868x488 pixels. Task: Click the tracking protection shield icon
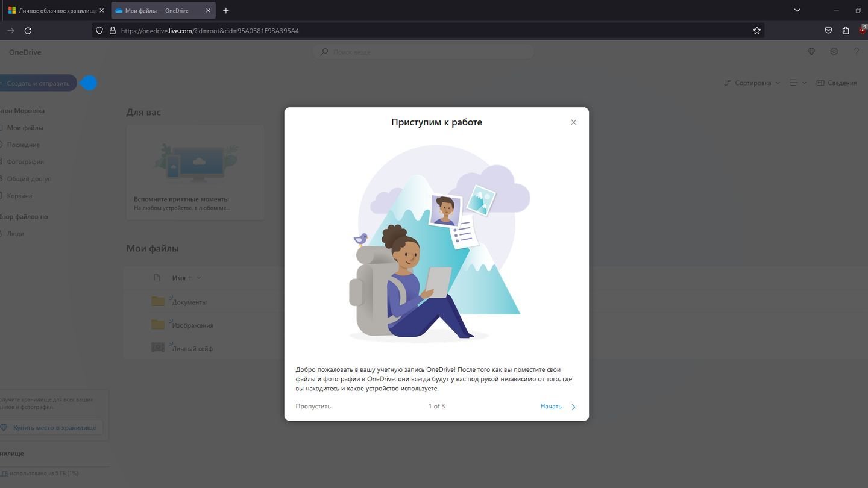[x=99, y=31]
